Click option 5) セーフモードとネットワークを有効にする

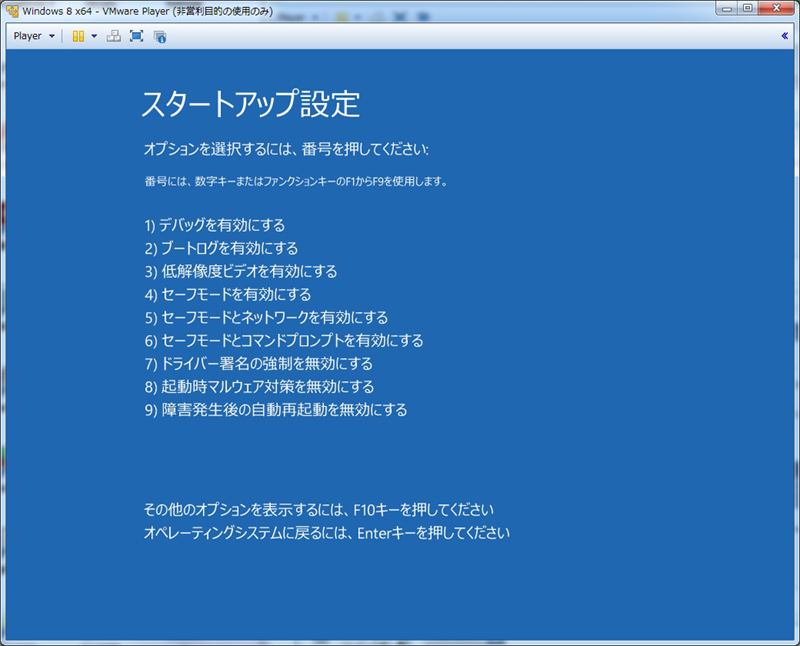[x=266, y=317]
